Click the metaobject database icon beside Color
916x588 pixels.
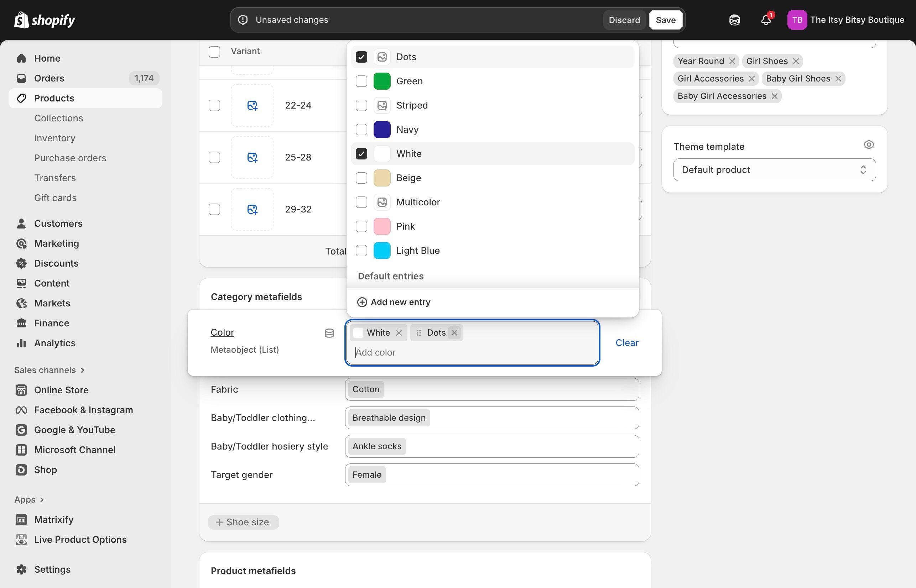tap(329, 332)
